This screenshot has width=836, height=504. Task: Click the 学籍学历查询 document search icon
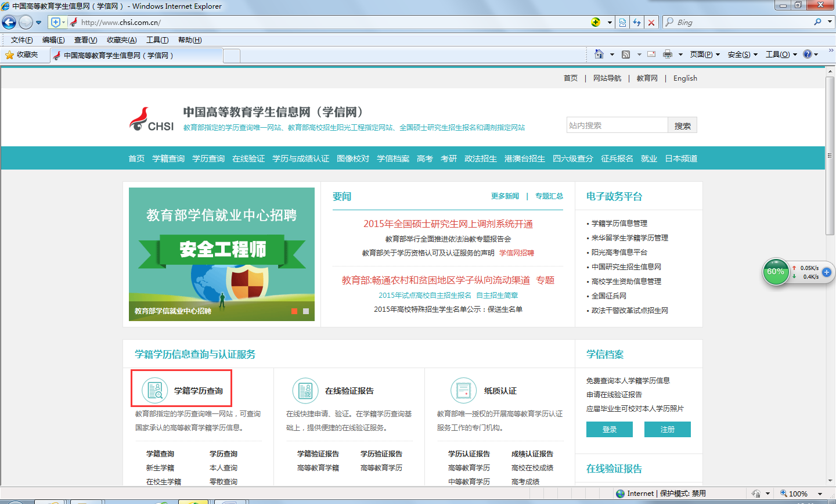tap(154, 390)
